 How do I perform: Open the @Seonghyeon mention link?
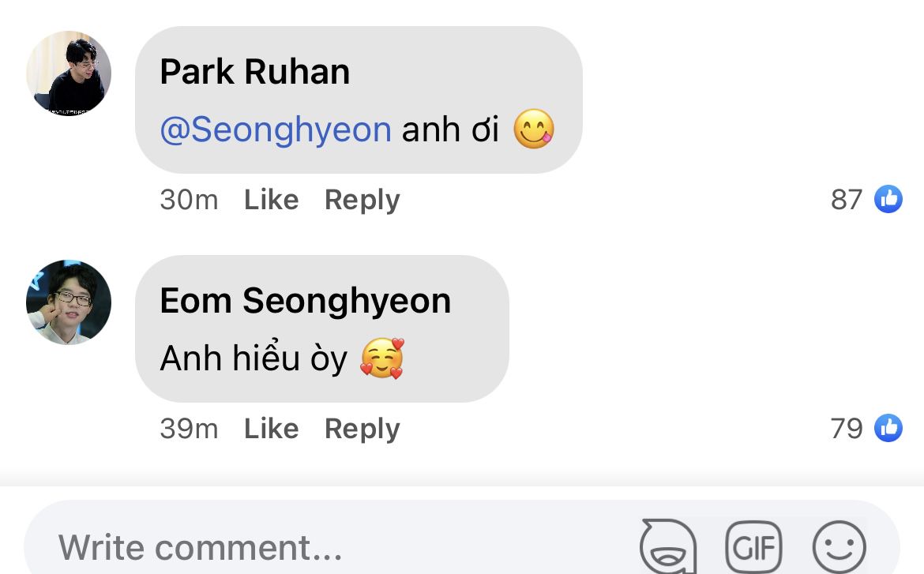[276, 129]
